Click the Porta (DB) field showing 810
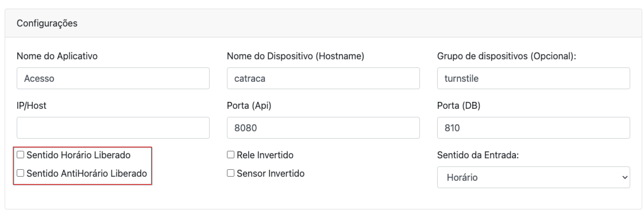The width and height of the screenshot is (644, 217). click(x=533, y=128)
